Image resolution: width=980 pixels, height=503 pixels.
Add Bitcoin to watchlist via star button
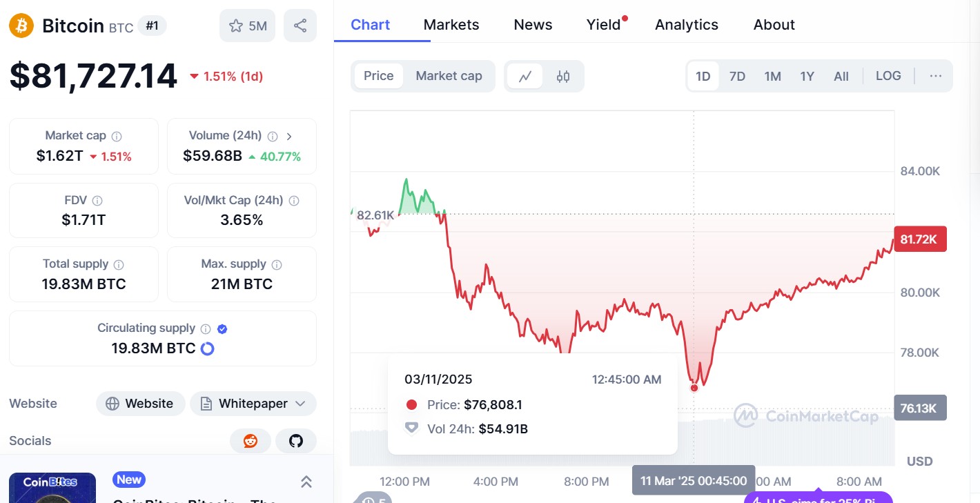click(248, 26)
